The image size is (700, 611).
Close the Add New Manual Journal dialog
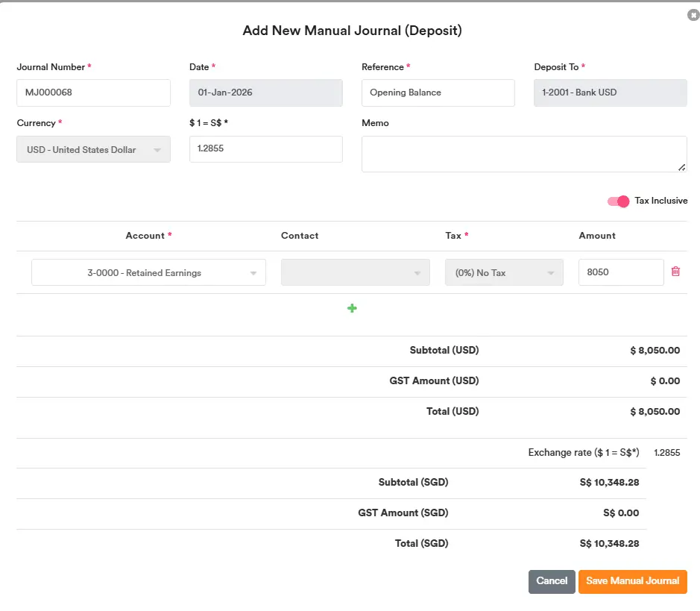point(693,15)
